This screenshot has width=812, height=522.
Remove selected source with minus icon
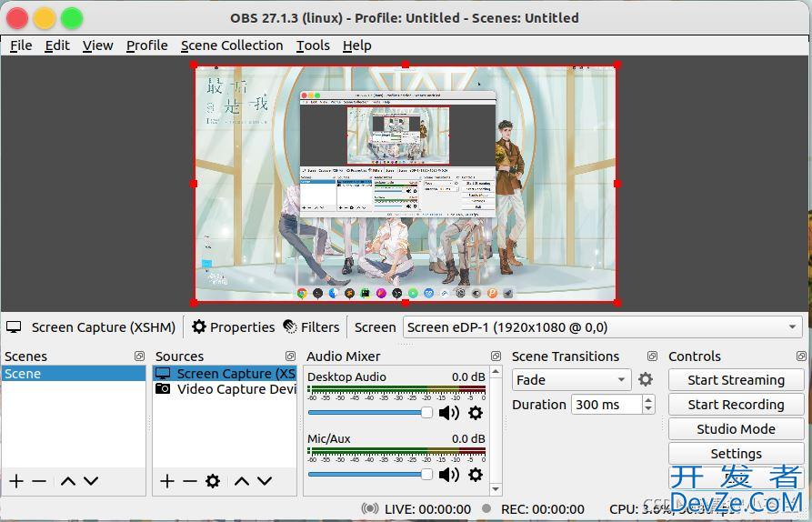[189, 481]
